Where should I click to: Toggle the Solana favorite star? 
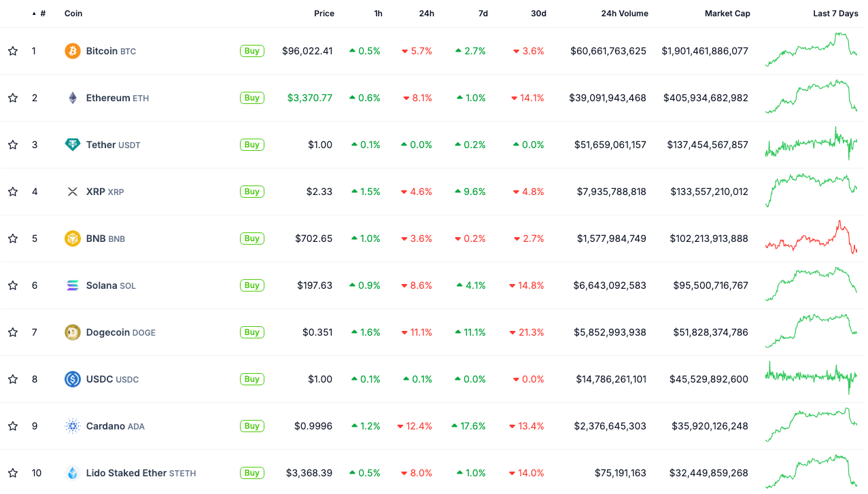point(13,285)
